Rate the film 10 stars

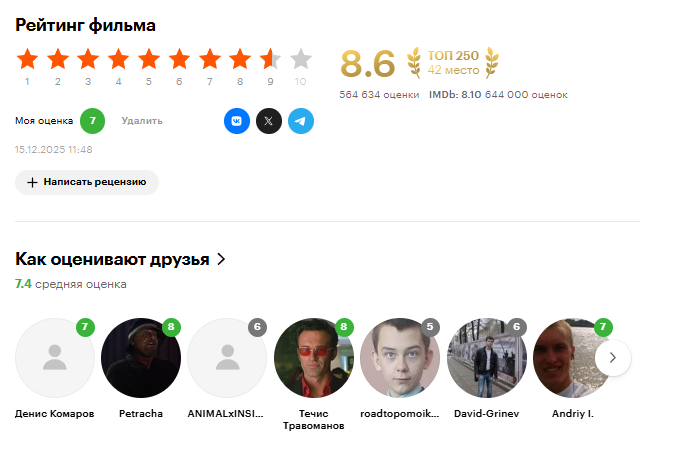point(301,59)
